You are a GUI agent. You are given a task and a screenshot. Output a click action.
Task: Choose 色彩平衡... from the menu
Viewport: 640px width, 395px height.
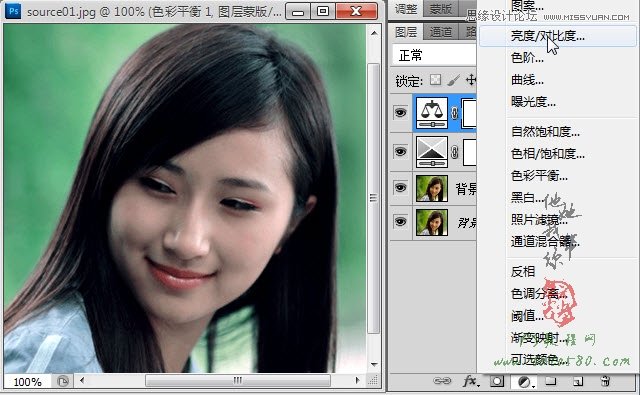pos(539,176)
